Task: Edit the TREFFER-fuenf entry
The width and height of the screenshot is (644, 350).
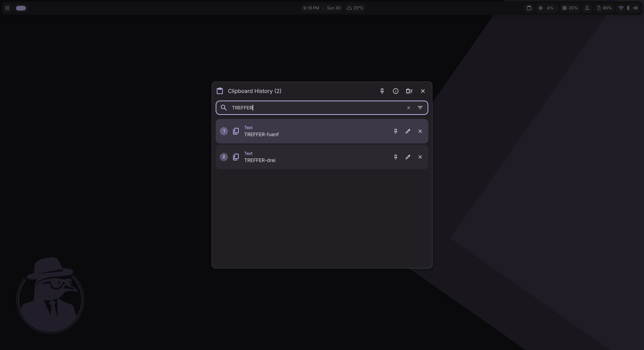Action: pos(408,131)
